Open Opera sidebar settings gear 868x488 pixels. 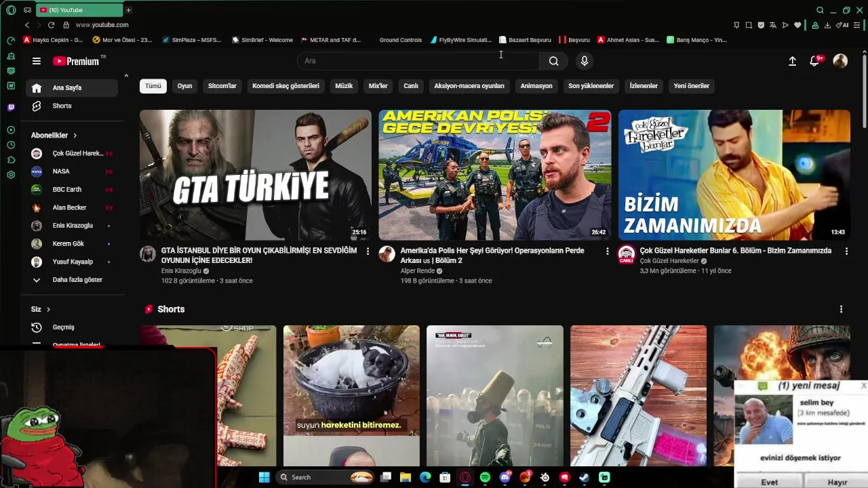click(11, 175)
